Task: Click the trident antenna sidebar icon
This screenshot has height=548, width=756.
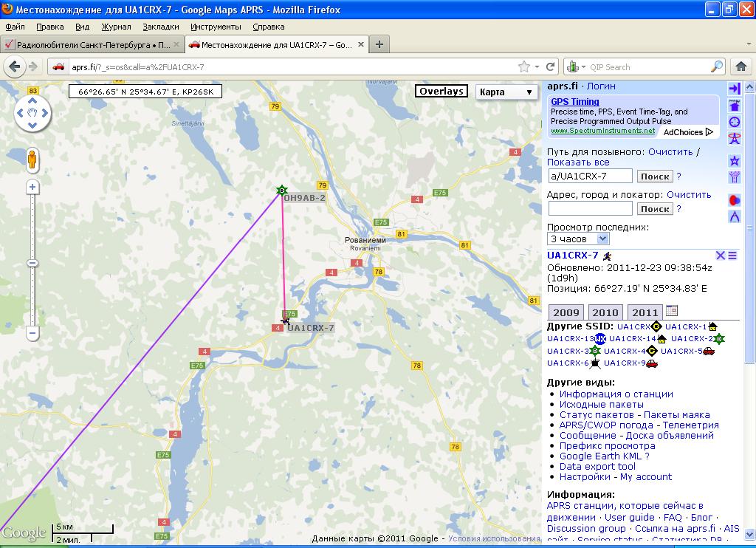Action: [x=735, y=177]
